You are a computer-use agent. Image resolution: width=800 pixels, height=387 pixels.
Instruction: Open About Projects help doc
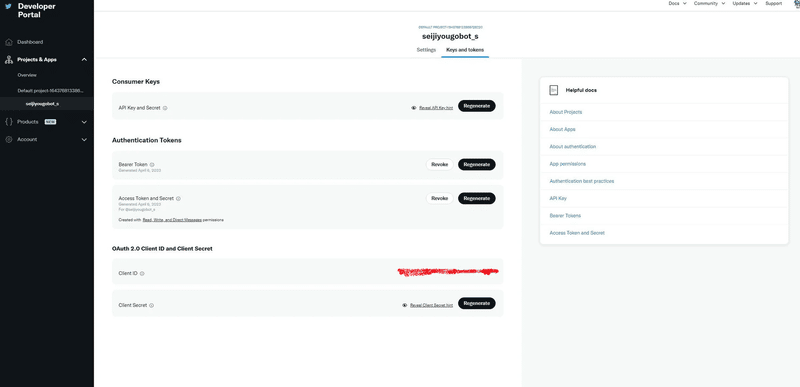pos(566,112)
